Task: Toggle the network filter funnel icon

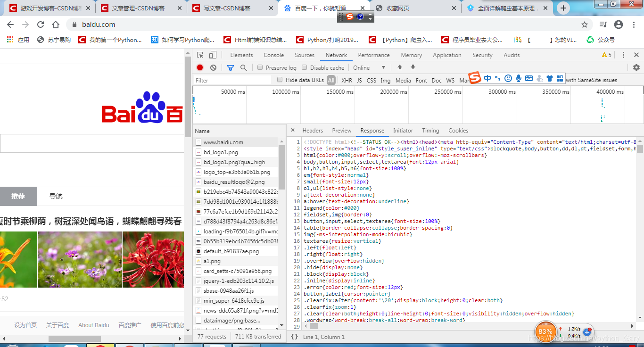Action: click(x=231, y=67)
